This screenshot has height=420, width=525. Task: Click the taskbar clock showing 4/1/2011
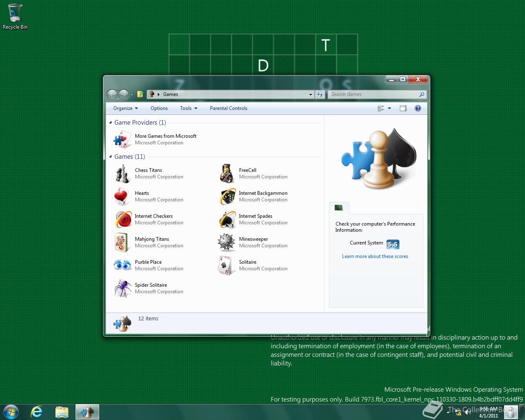488,412
